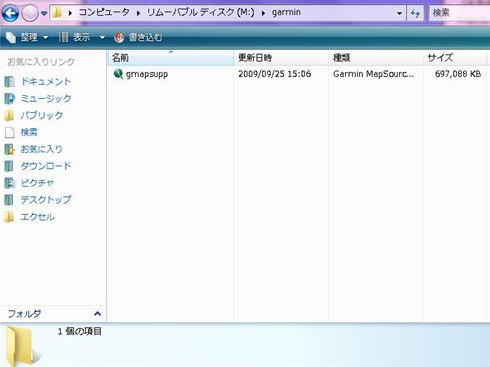The width and height of the screenshot is (490, 367).
Task: Expand the arrow before garmin breadcrumb
Action: point(263,13)
